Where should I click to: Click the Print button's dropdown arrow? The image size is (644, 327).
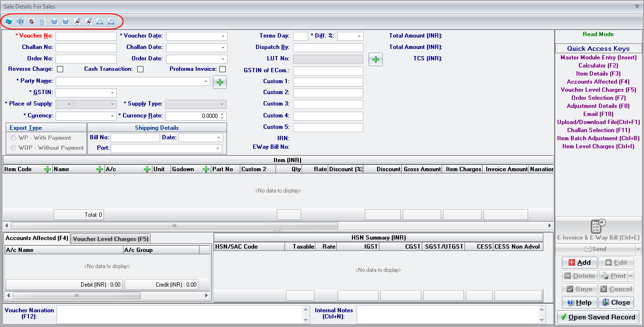(631, 276)
